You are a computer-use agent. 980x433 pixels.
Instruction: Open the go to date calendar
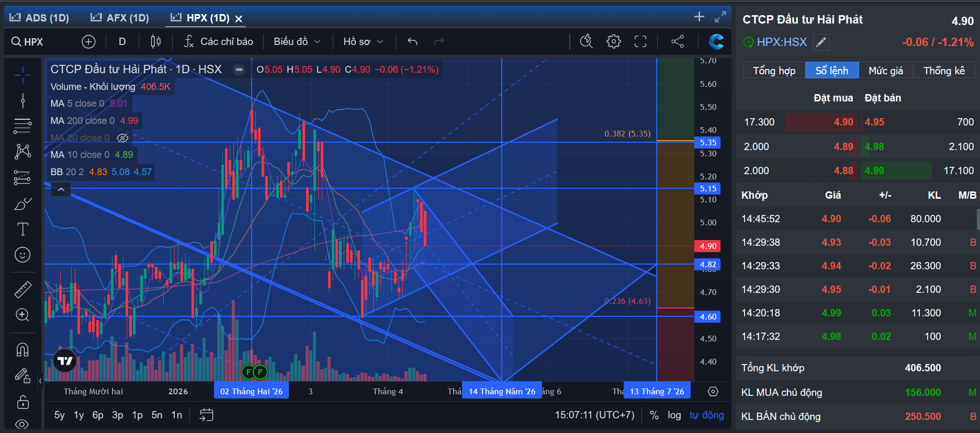tap(207, 415)
